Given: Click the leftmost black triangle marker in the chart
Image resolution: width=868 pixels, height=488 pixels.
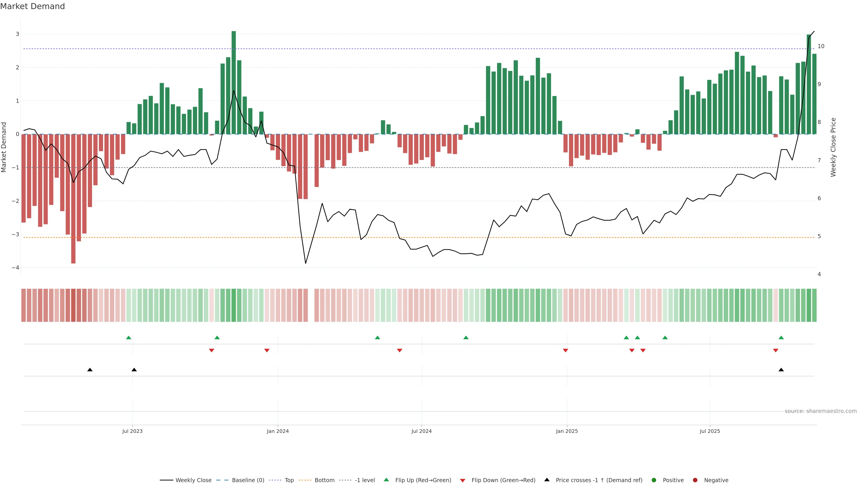Looking at the screenshot, I should pyautogui.click(x=90, y=370).
